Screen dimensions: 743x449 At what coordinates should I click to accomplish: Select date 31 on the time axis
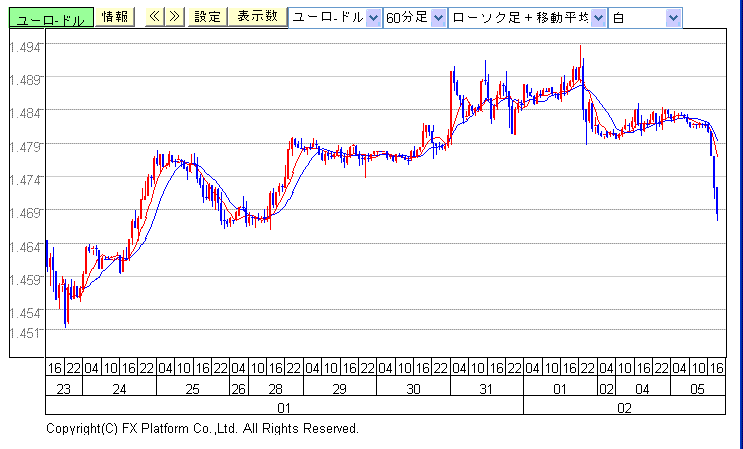486,387
